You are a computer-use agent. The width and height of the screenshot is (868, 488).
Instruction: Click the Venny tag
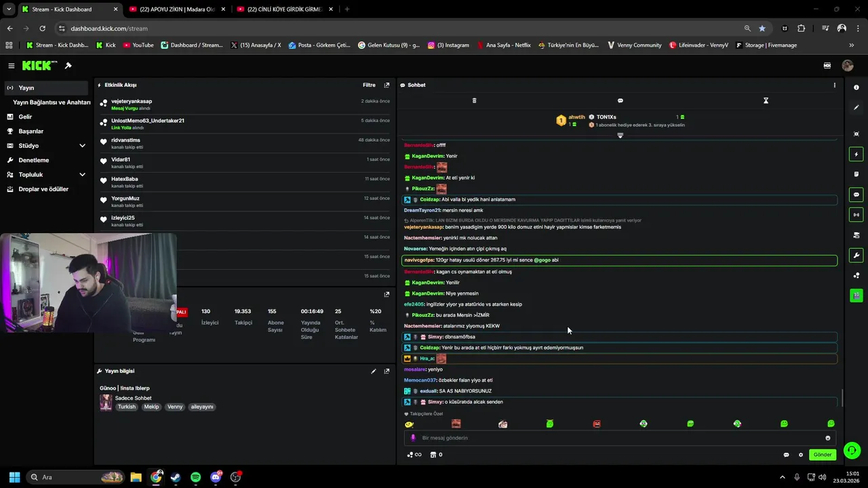pyautogui.click(x=175, y=407)
